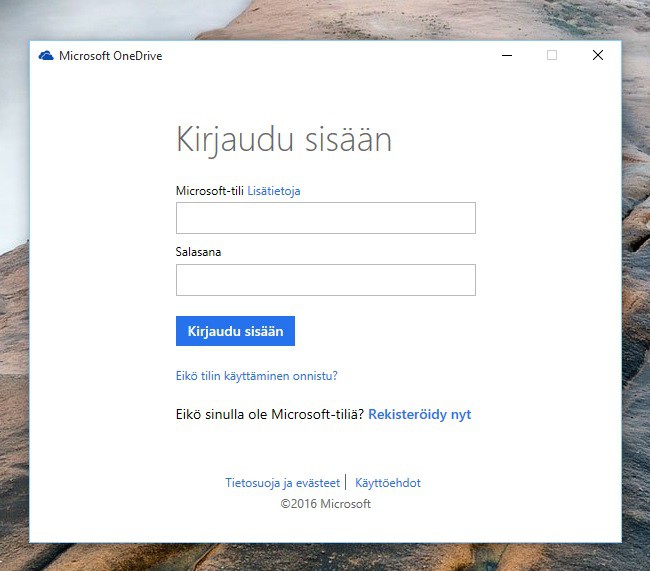
Task: Open 'Eikö tilin käyttäminen onnistu?' help link
Action: click(256, 376)
